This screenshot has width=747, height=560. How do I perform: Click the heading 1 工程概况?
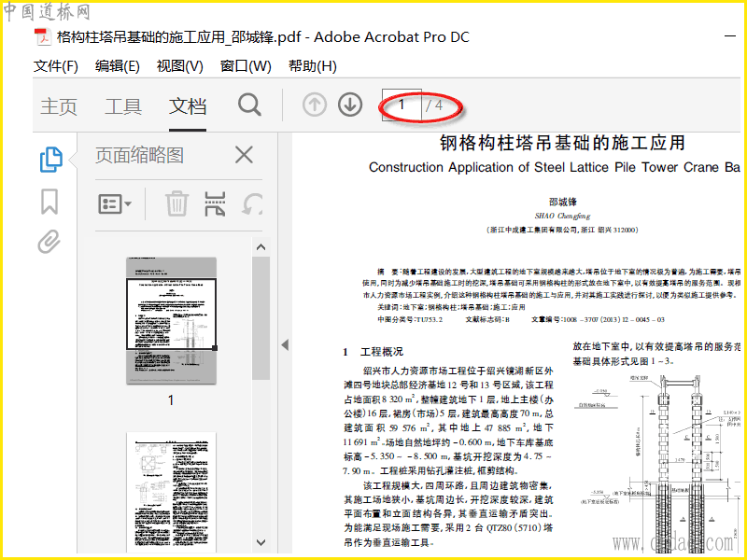tap(373, 352)
